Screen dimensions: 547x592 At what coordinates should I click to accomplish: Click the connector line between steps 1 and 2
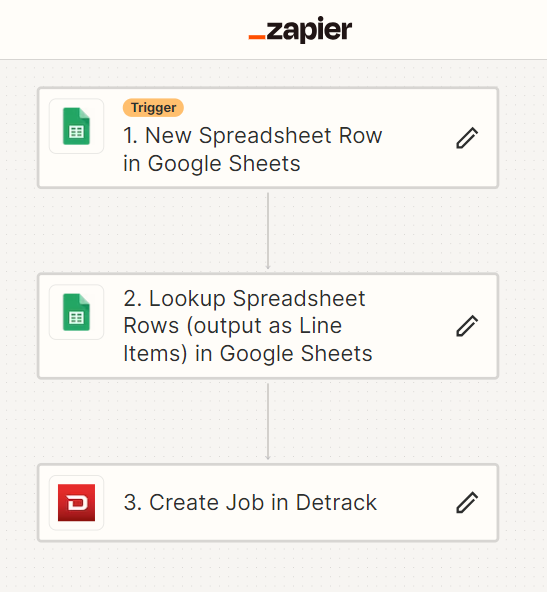(x=268, y=230)
